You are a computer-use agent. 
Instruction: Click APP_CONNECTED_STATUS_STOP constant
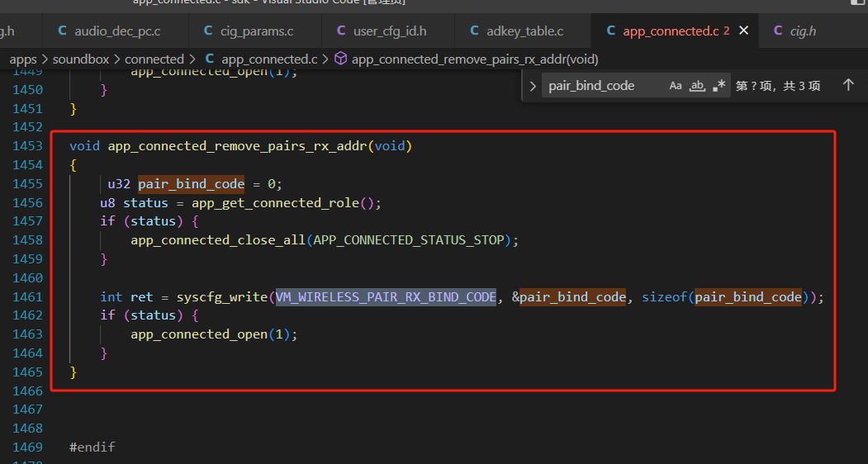pyautogui.click(x=409, y=240)
